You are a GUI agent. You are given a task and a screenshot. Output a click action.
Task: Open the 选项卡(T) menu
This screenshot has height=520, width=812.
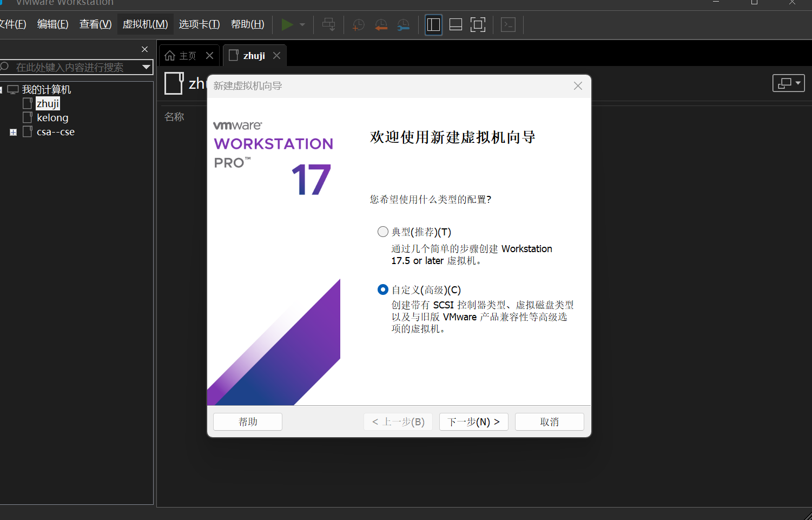[200, 24]
